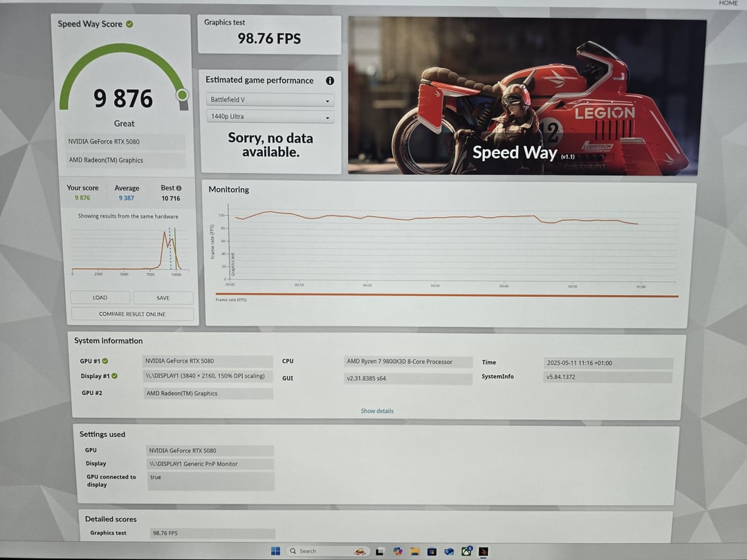Click the Generic PnP Monitor display value
Screen dimensions: 747x560
(210, 464)
